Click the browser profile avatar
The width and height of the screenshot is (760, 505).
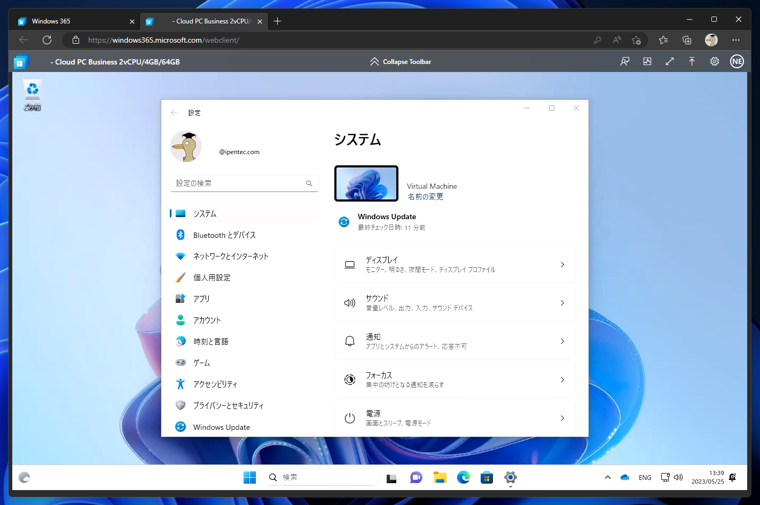click(x=711, y=40)
